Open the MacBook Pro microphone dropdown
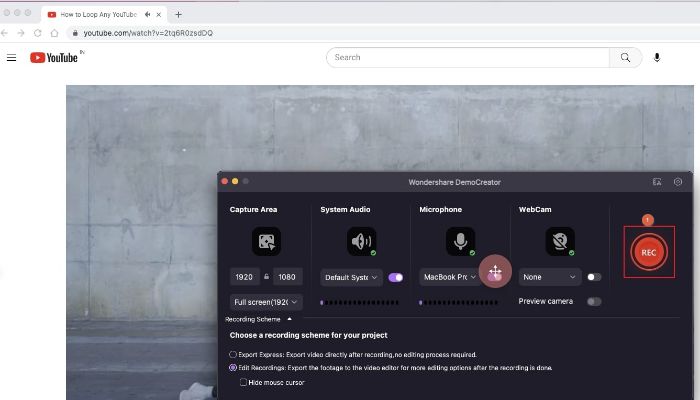The height and width of the screenshot is (400, 700). [x=450, y=277]
